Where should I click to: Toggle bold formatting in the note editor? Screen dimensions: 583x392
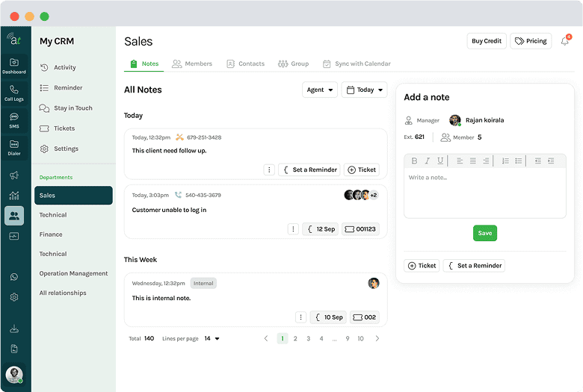point(415,161)
